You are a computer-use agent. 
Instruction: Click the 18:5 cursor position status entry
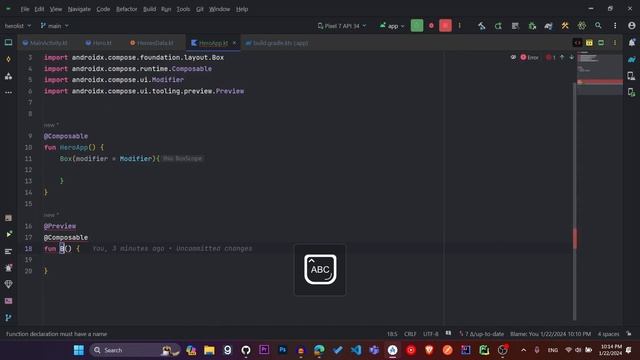coord(392,334)
